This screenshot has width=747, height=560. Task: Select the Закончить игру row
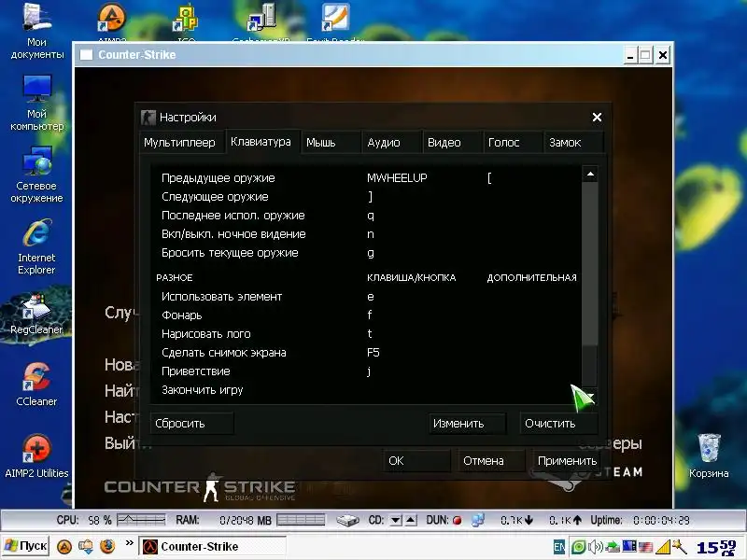pyautogui.click(x=367, y=390)
